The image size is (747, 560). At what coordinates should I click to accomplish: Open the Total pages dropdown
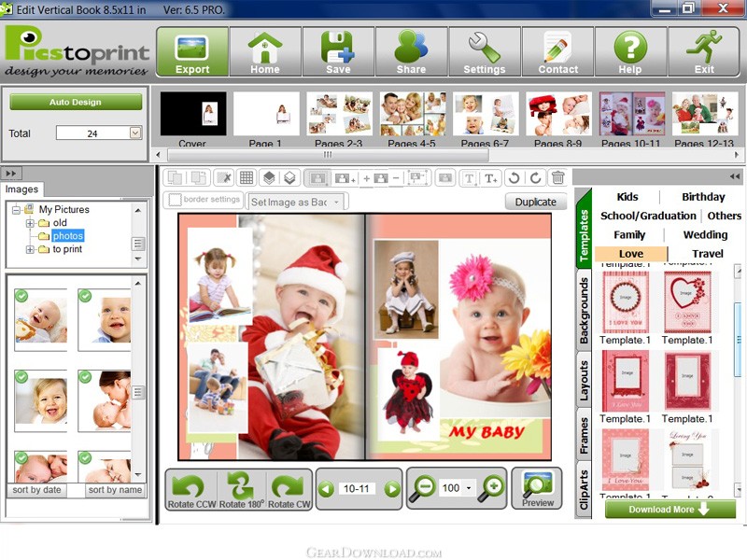[135, 133]
